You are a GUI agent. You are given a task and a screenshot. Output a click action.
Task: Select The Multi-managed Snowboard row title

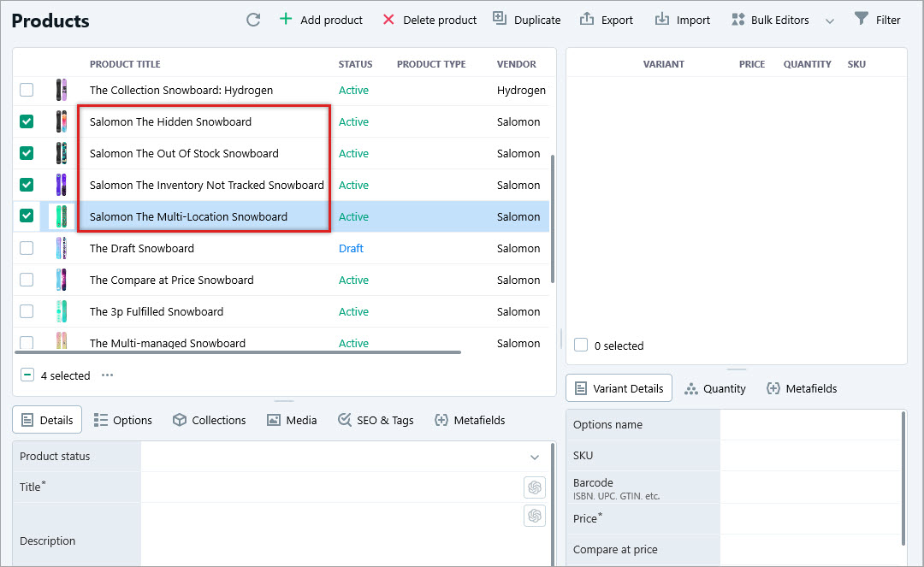point(168,343)
